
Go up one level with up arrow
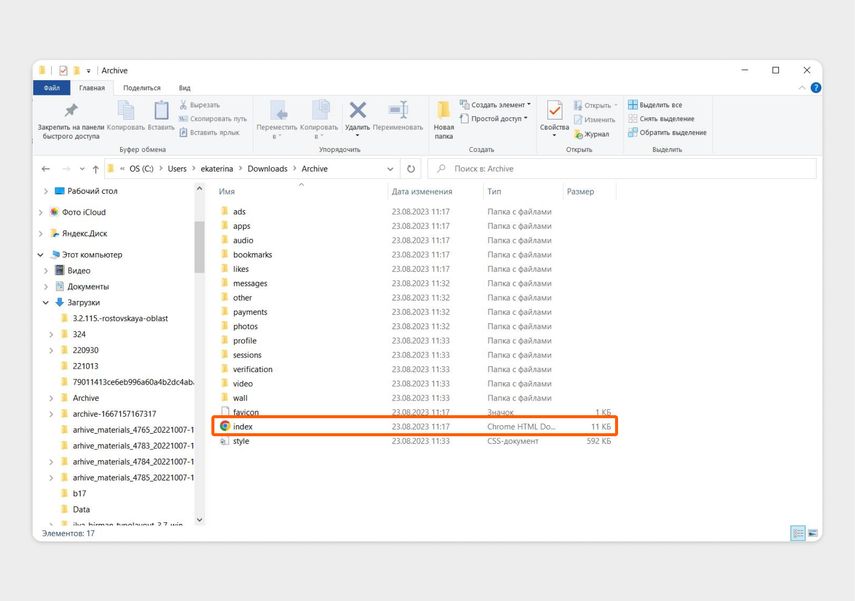coord(95,169)
